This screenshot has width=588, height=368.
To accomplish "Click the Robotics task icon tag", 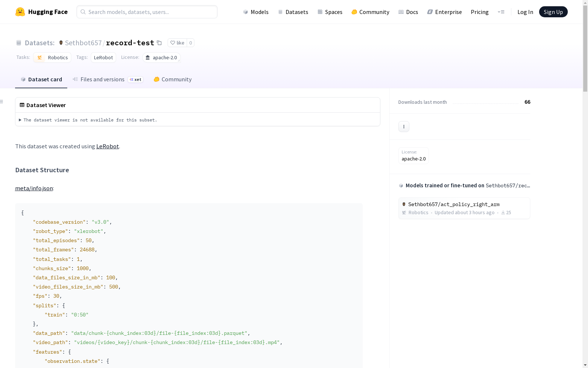I will point(52,57).
